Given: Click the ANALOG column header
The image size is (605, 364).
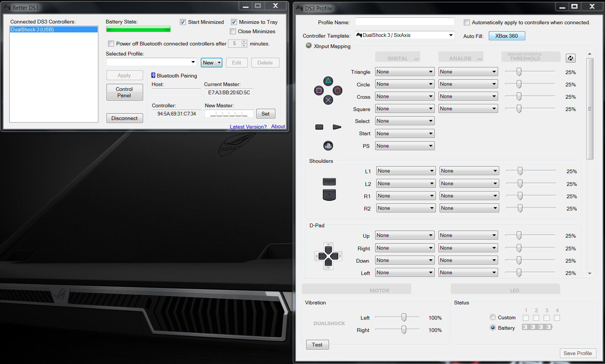Looking at the screenshot, I should 461,57.
